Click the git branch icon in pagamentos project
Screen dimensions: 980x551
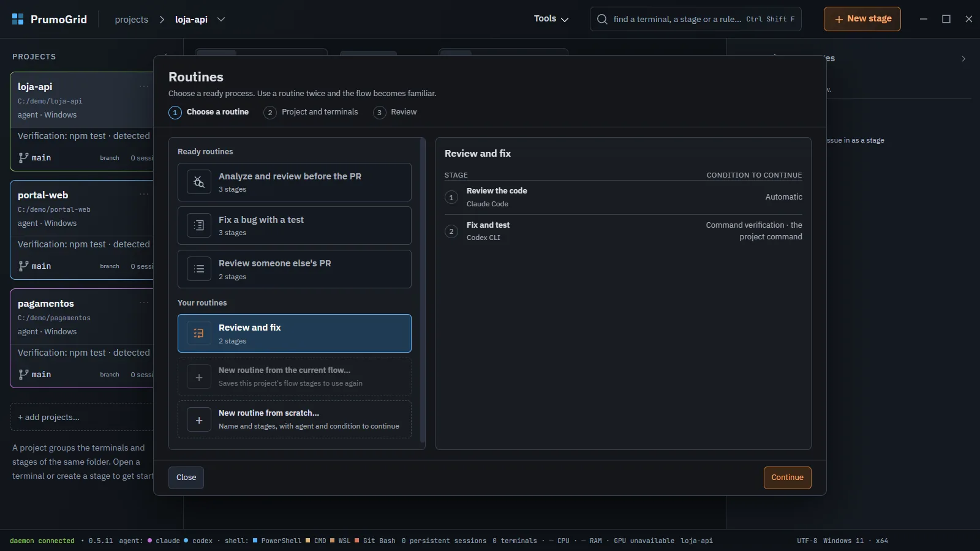[x=23, y=374]
